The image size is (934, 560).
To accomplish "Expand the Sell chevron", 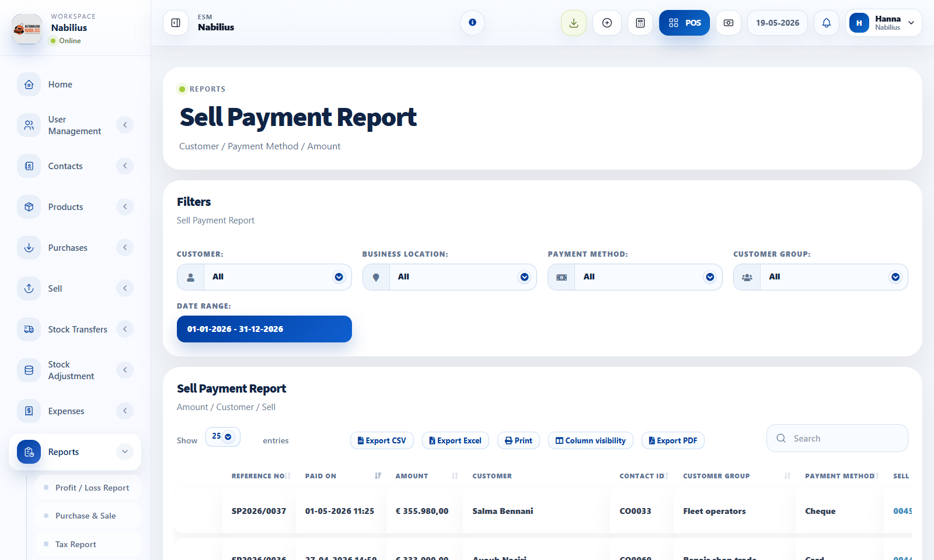I will pyautogui.click(x=125, y=288).
